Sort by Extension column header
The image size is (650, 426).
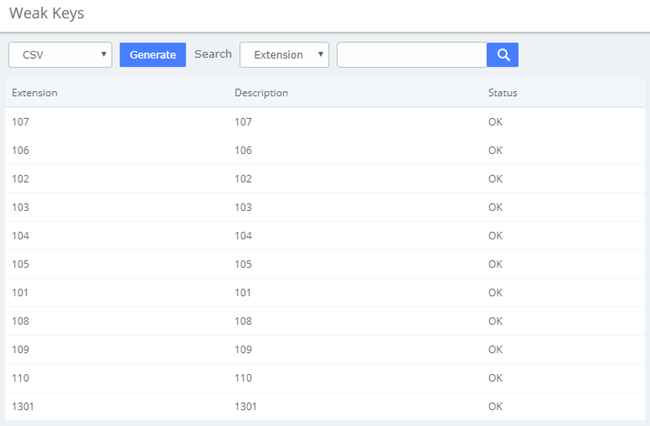tap(34, 93)
